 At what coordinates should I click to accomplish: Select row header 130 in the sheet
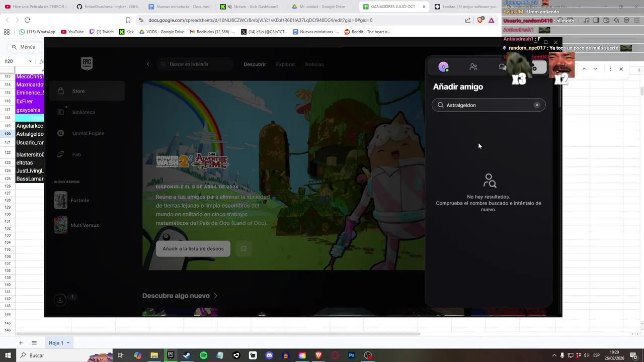click(x=8, y=214)
